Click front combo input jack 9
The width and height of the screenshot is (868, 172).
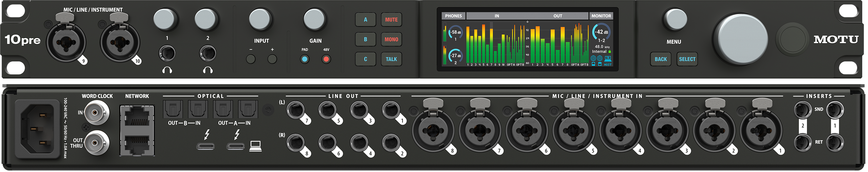pos(66,42)
